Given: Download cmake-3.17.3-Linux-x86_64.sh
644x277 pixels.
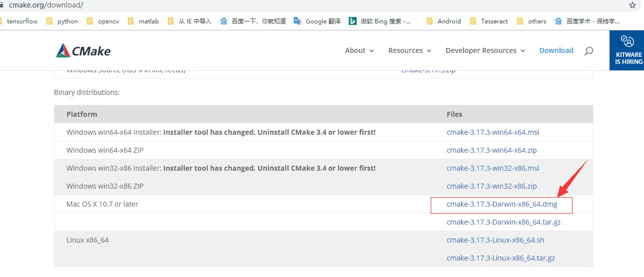Looking at the screenshot, I should (x=495, y=240).
